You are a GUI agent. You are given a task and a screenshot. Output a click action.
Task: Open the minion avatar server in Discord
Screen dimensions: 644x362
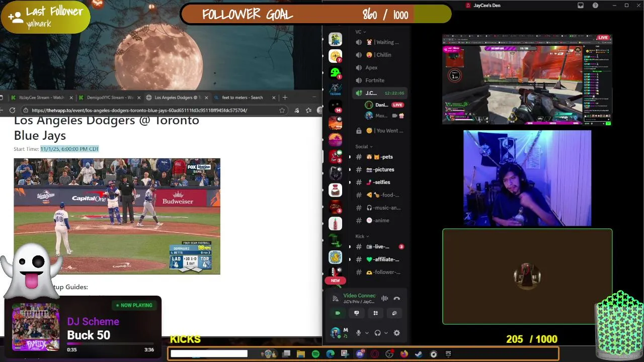335,39
